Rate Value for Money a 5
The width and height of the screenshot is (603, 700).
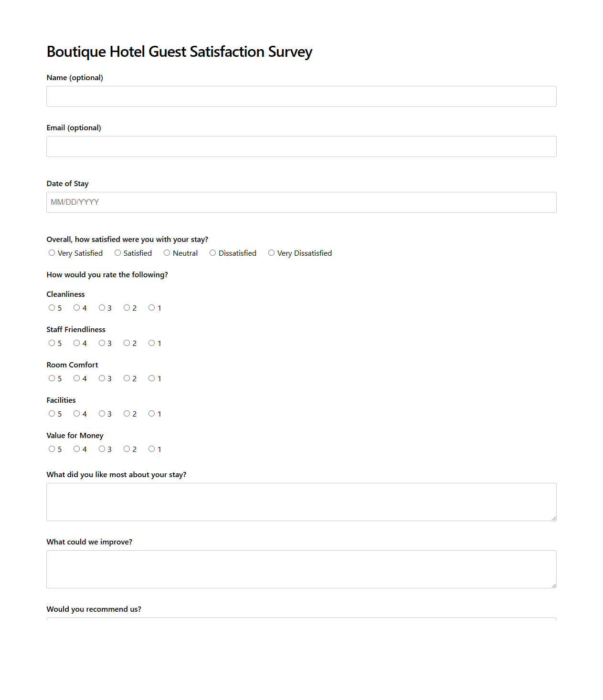52,449
